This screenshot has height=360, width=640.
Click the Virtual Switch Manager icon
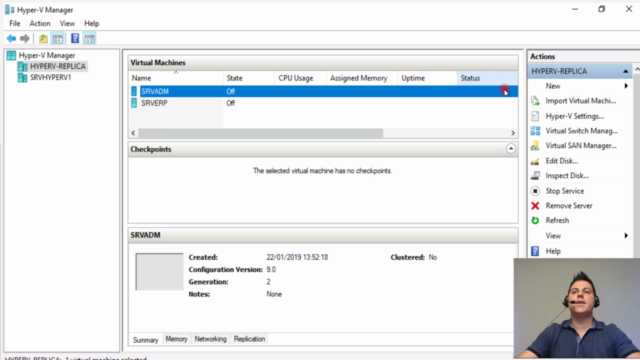[x=535, y=131]
